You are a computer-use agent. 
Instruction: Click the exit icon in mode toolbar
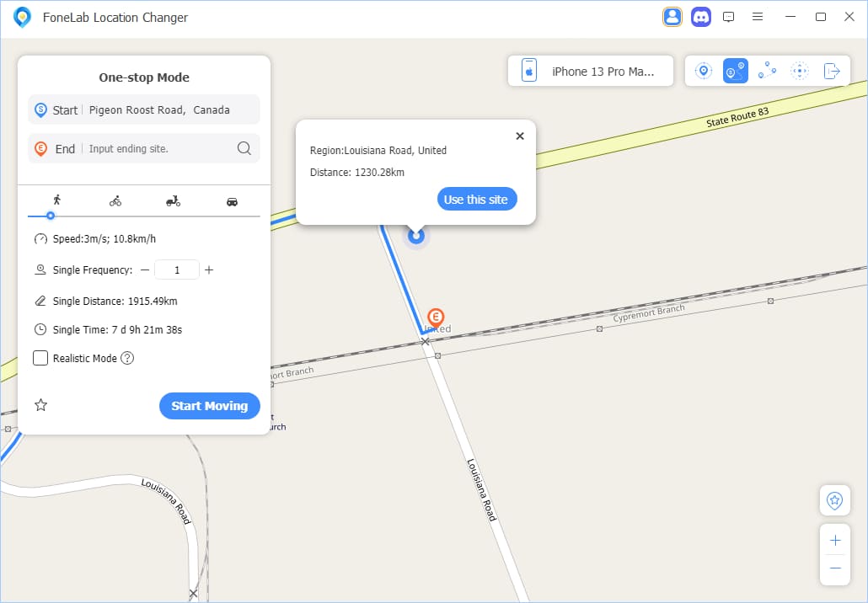(832, 71)
